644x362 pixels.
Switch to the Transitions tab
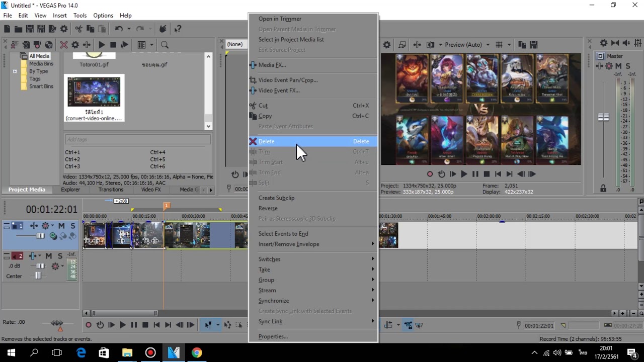pyautogui.click(x=111, y=190)
